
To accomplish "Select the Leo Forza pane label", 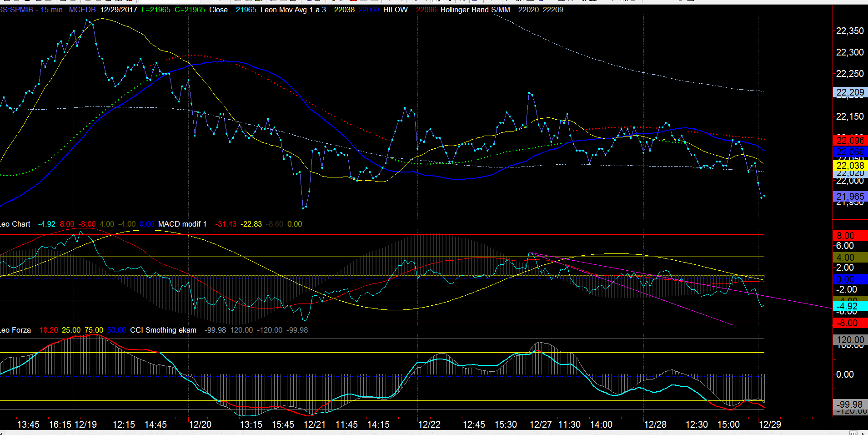I will (15, 330).
